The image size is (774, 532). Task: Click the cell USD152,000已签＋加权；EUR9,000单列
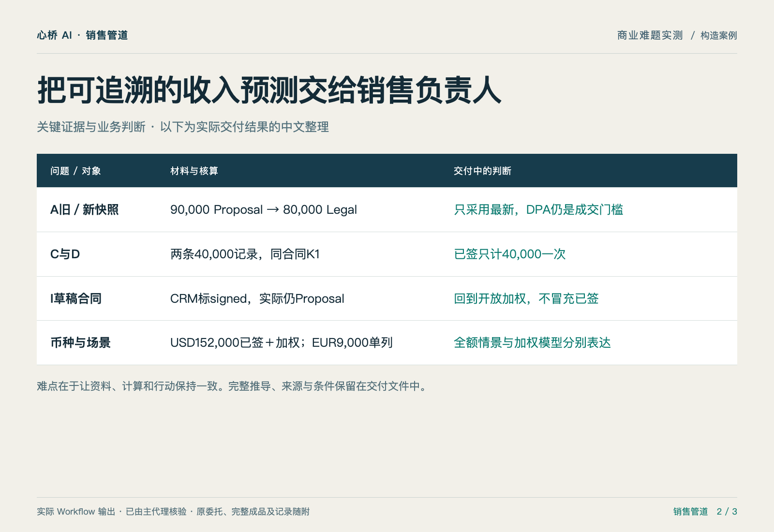[x=282, y=342]
